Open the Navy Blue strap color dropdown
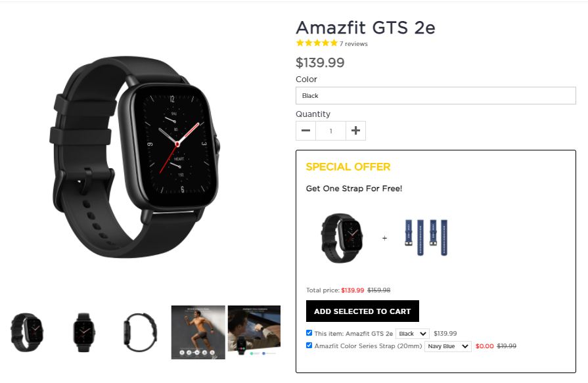 [448, 346]
